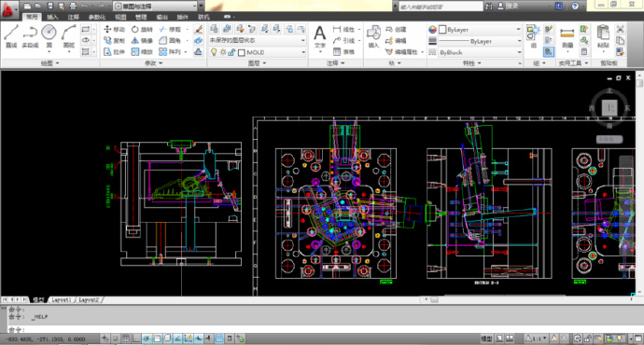The height and width of the screenshot is (345, 644).
Task: Toggle snap mode in the status bar
Action: coord(116,338)
